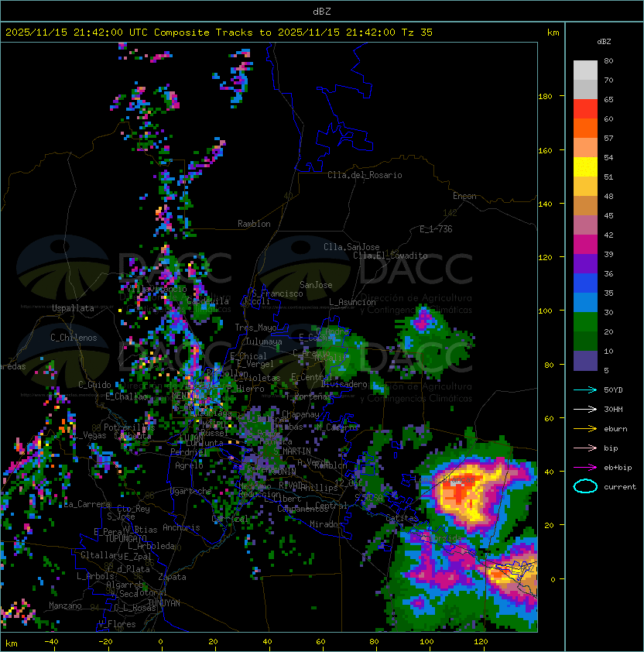Click the 'Catitas' map label
Screen dimensions: 644x652
402,518
